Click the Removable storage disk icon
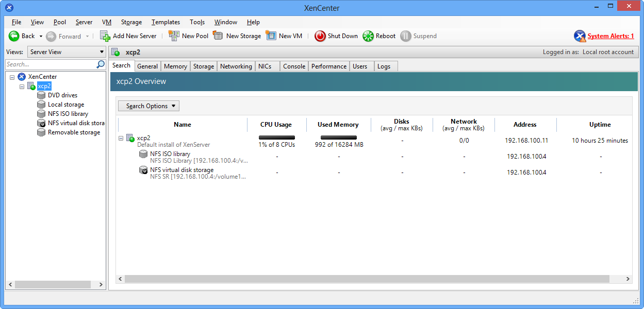Screen dimensions: 644x309 [x=41, y=132]
